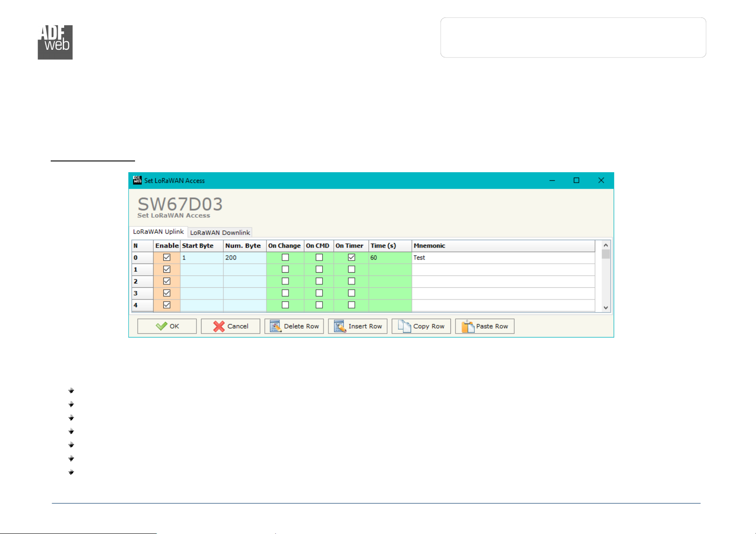
Task: Click the Mnemonic column header
Action: click(x=503, y=246)
